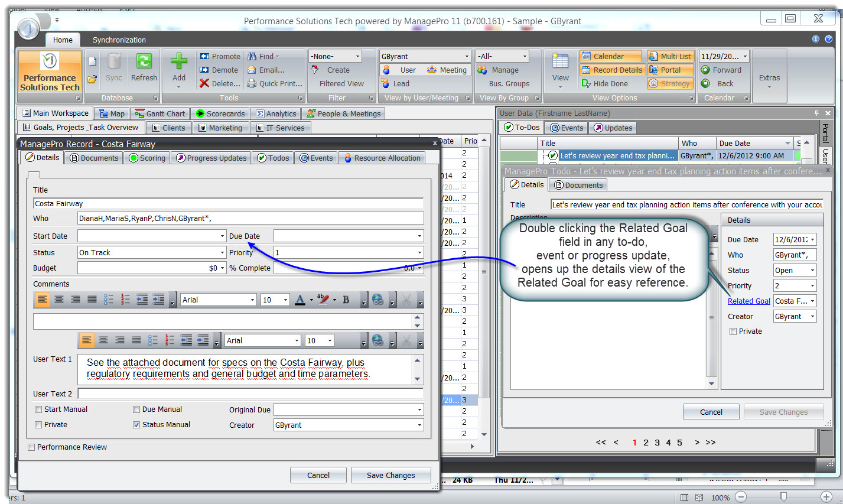843x504 pixels.
Task: Open Comments font dropdown showing Arial
Action: [253, 300]
